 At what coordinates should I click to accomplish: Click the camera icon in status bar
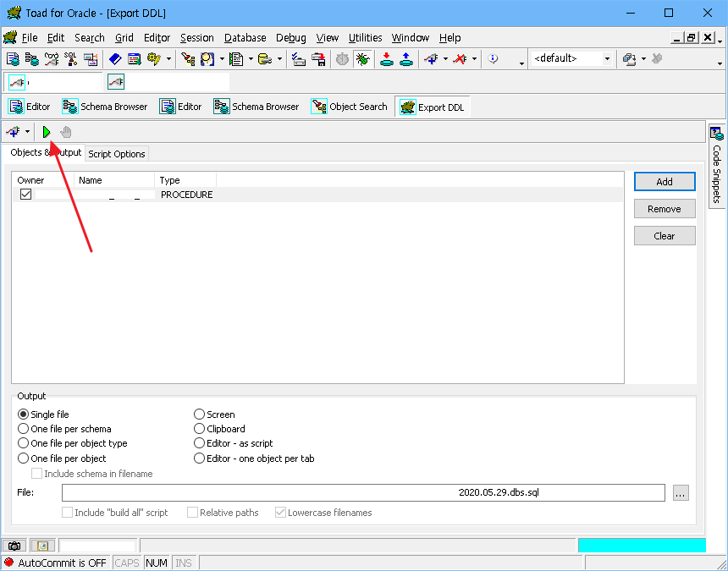coord(14,546)
